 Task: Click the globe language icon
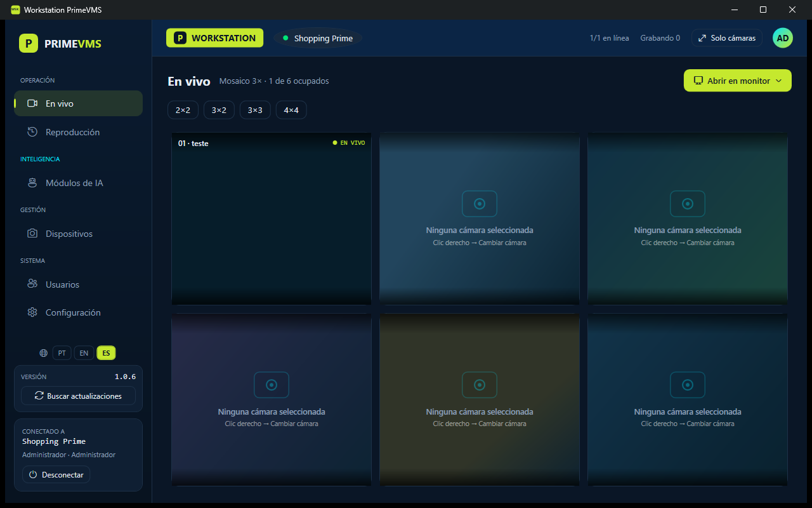(44, 353)
